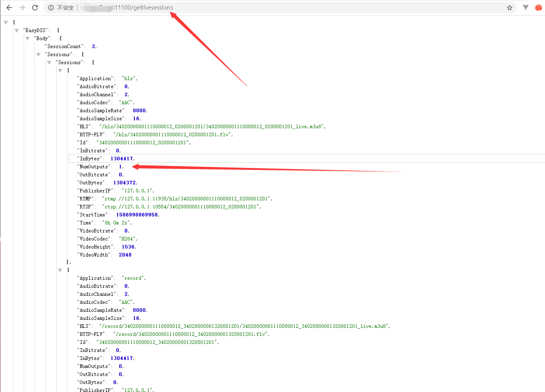Collapse the "Body" node
Image resolution: width=545 pixels, height=392 pixels.
point(28,38)
